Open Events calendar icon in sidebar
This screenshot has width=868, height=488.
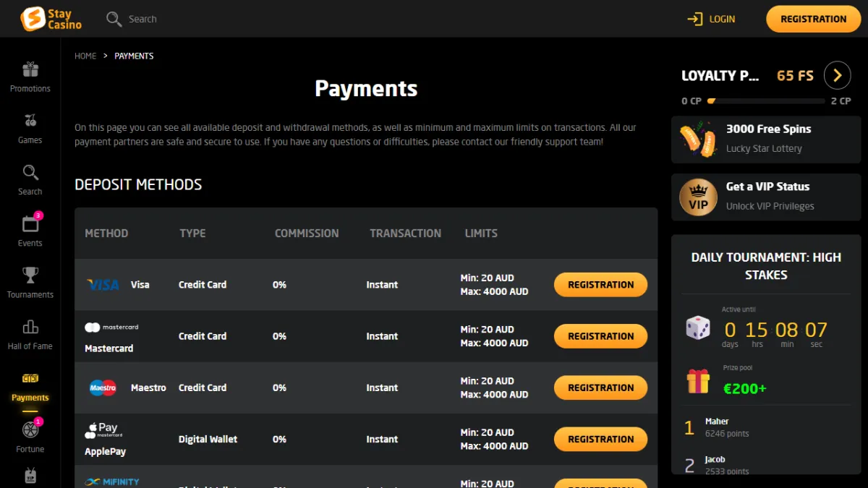[x=30, y=223]
